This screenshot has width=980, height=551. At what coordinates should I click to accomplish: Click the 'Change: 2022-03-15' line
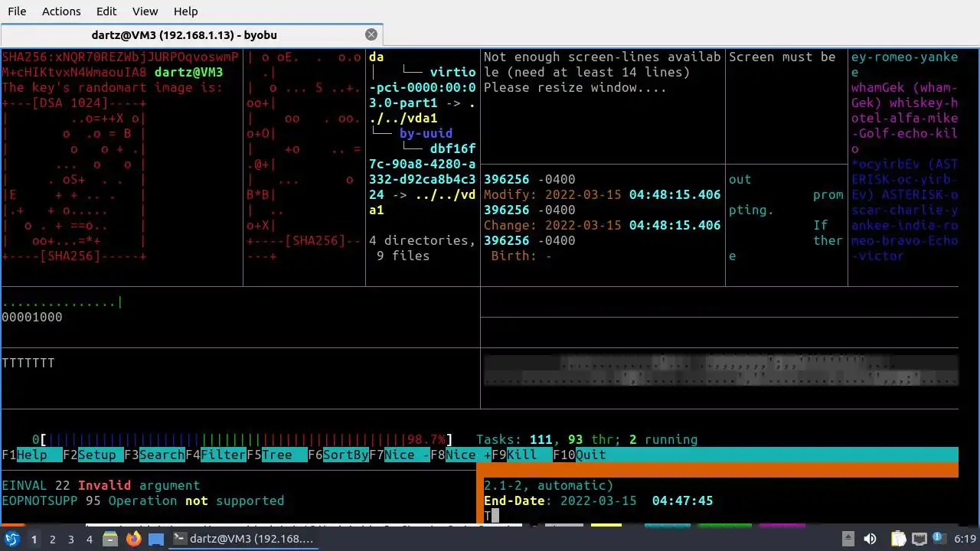603,225
